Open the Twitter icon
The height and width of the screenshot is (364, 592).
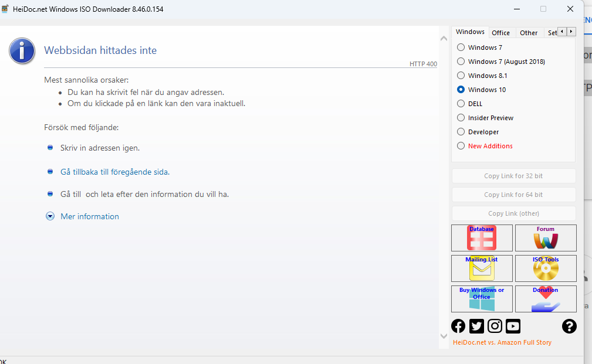(476, 326)
